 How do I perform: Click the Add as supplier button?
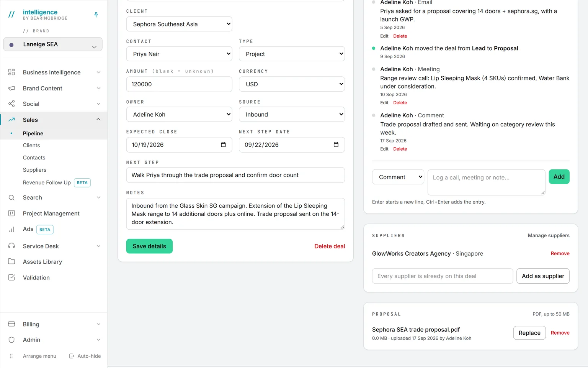(543, 276)
